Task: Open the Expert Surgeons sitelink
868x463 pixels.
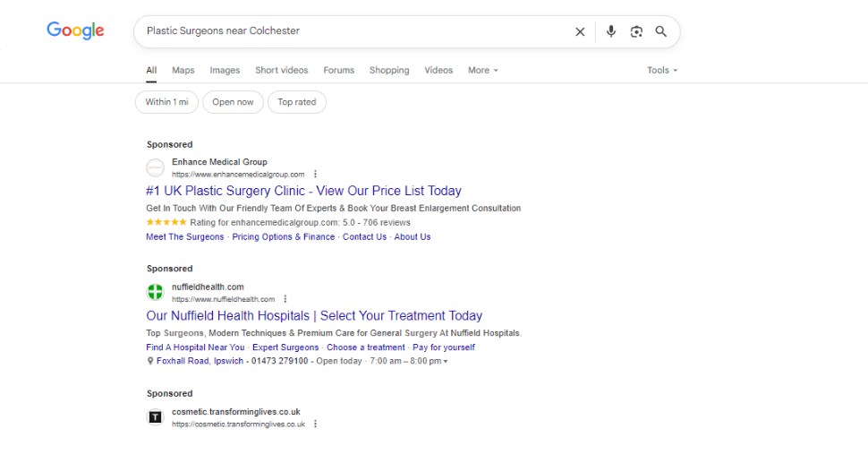Action: (285, 347)
